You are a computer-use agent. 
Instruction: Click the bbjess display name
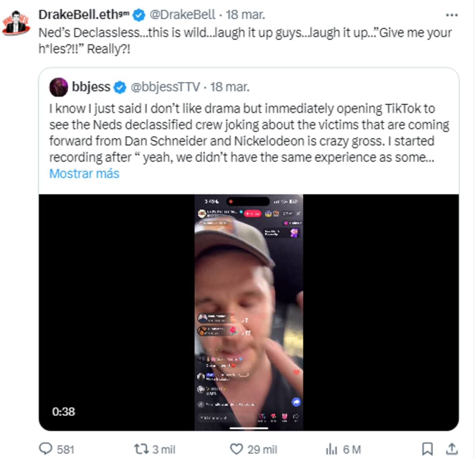point(91,87)
